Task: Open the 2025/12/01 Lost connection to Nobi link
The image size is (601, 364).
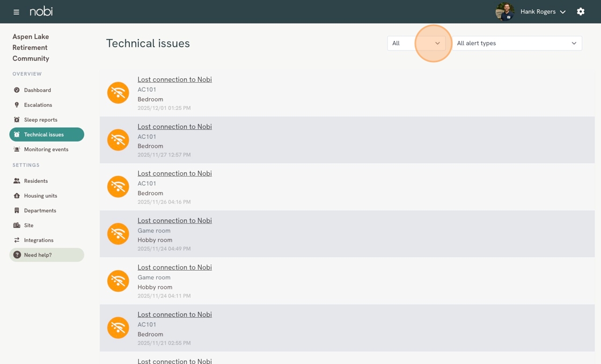Action: coord(174,80)
